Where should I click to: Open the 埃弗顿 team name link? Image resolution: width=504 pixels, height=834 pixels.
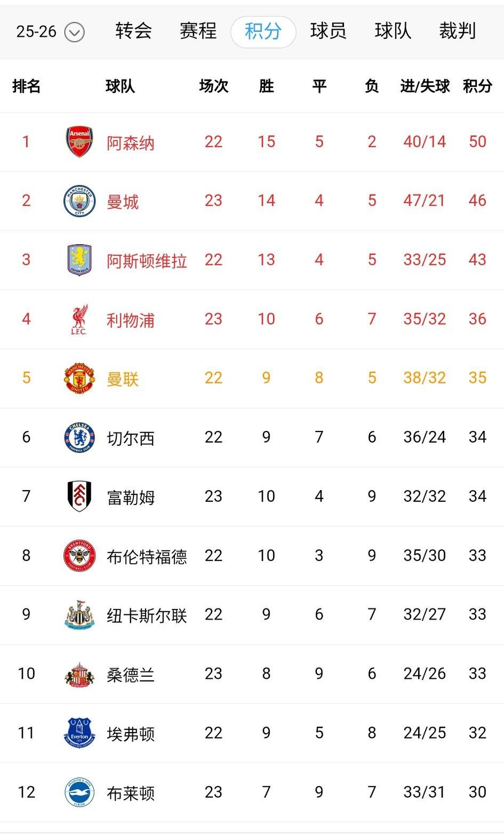tap(131, 734)
